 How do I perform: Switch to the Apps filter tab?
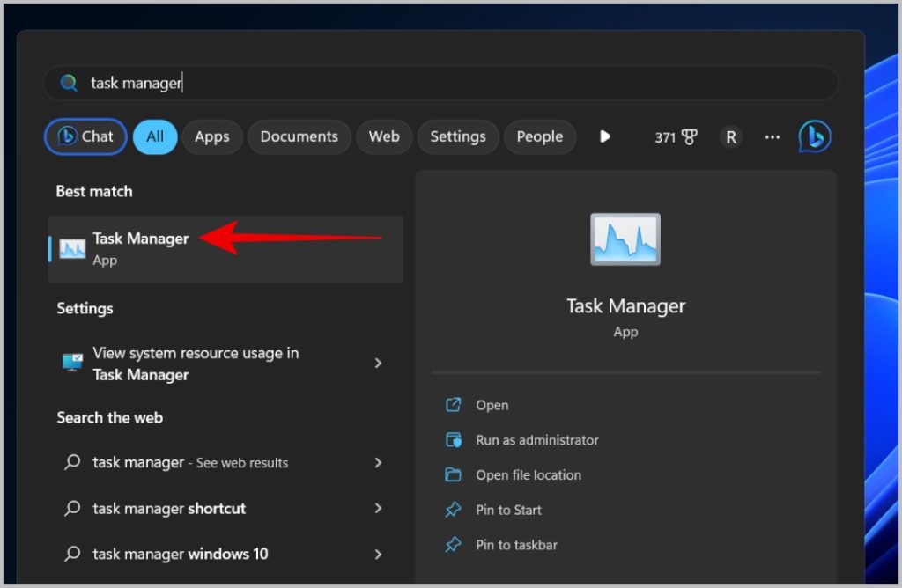pos(211,136)
